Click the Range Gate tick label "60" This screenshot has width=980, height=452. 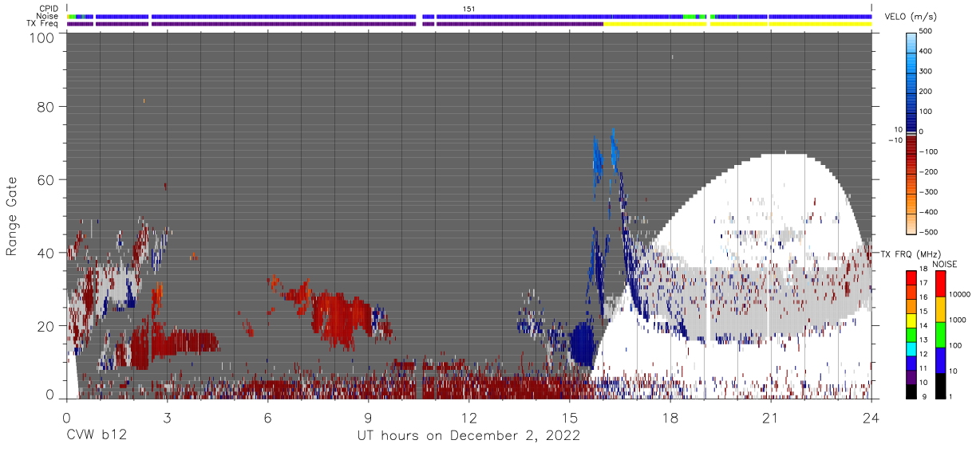(x=45, y=179)
